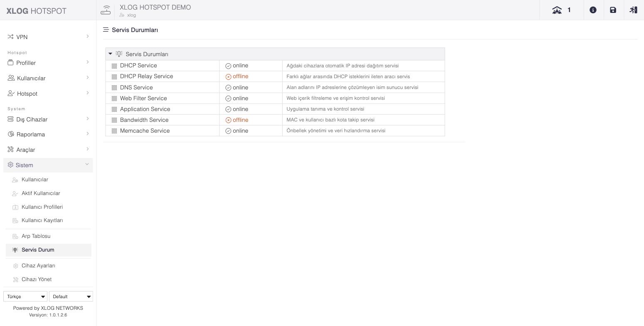
Task: Open Kullanıcılar under Sistem submenu
Action: [35, 180]
